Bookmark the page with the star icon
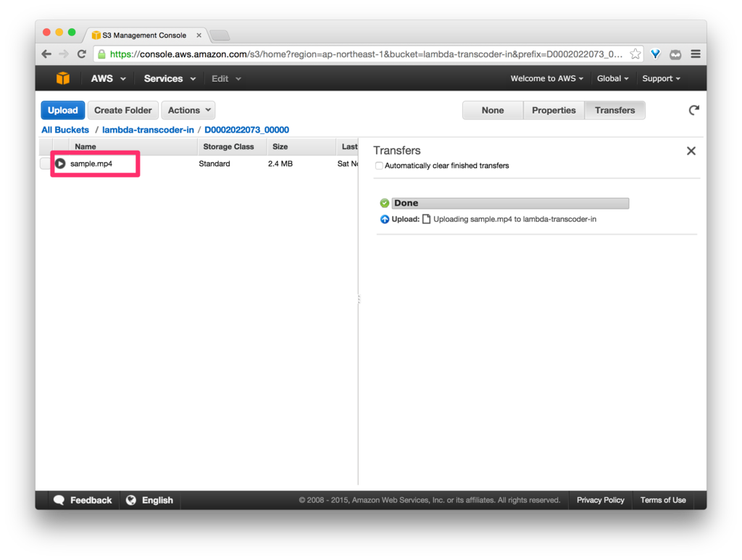Screen dimensions: 742x560 pos(635,54)
